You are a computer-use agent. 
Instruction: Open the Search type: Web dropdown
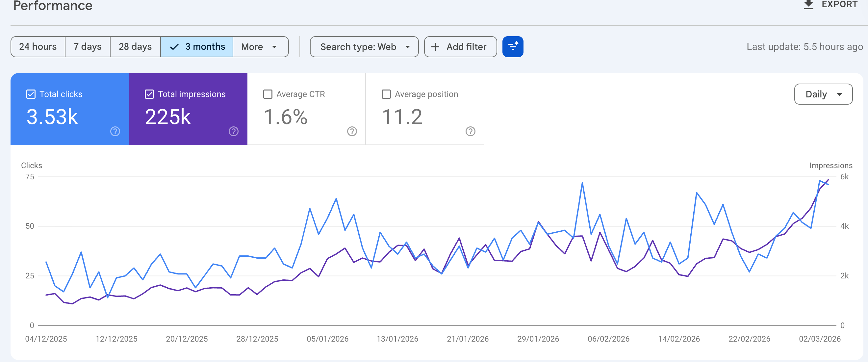pyautogui.click(x=364, y=47)
